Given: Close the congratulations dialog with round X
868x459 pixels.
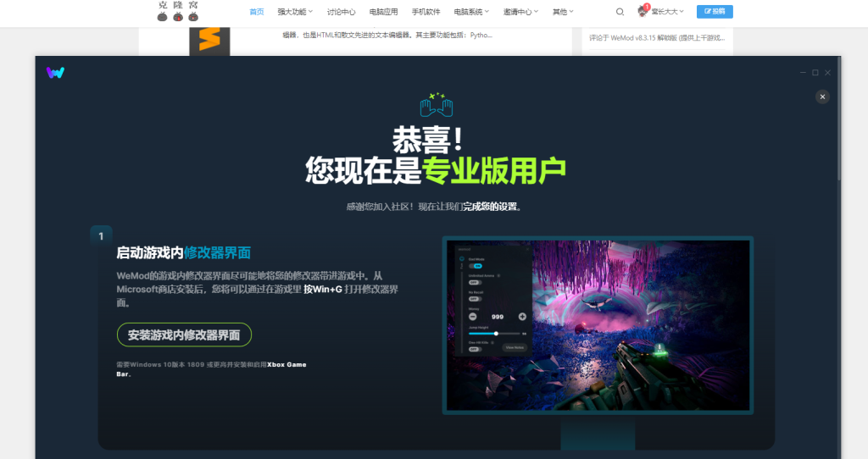Looking at the screenshot, I should tap(822, 97).
